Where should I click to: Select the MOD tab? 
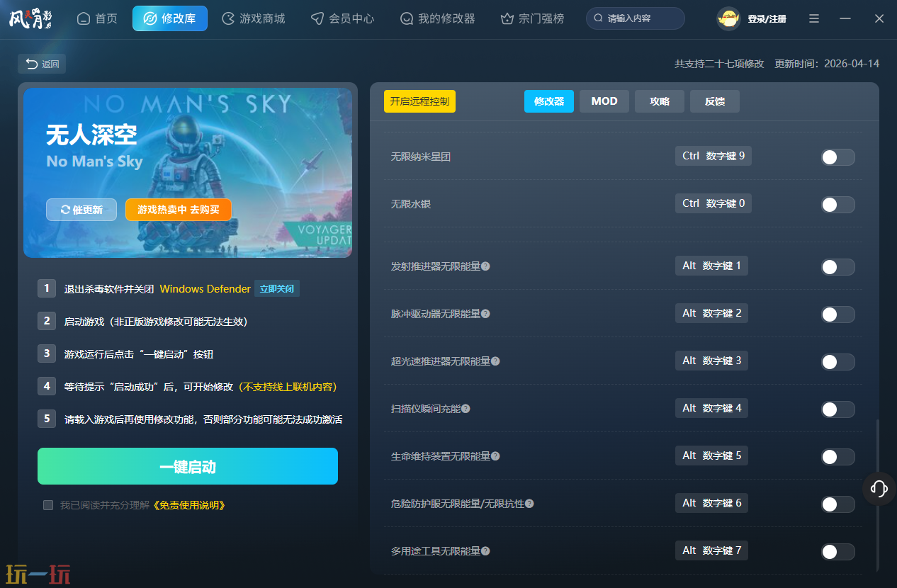tap(604, 101)
